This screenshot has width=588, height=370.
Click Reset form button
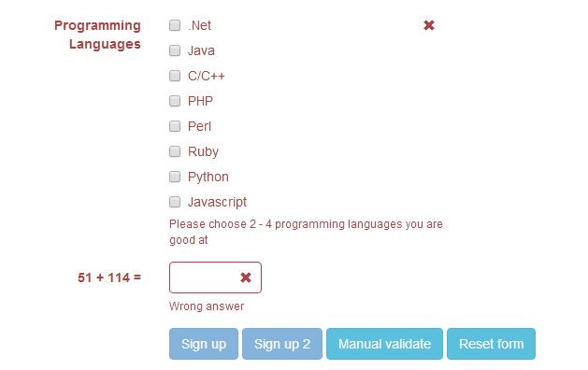click(492, 344)
